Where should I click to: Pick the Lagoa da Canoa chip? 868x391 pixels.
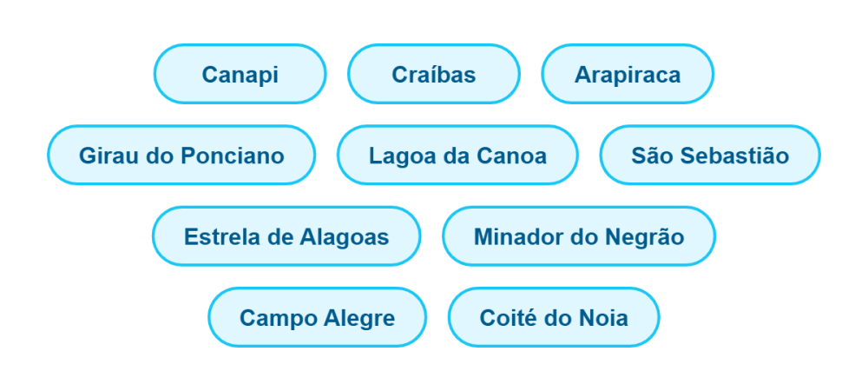(x=457, y=156)
